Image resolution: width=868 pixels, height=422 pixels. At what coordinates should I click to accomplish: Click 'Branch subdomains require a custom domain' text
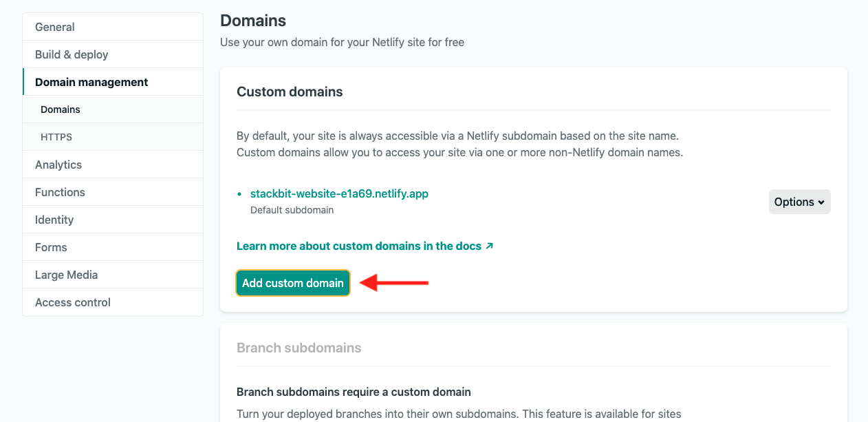point(354,392)
